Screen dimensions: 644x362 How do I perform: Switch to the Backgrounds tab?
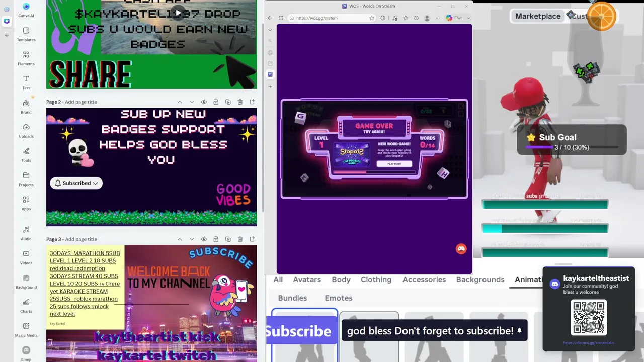coord(480,279)
